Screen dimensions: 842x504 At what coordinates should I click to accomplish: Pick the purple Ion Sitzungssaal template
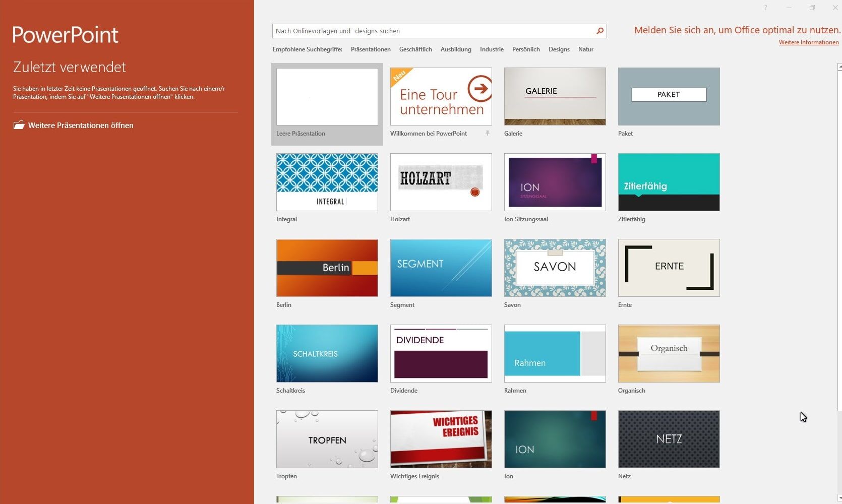coord(555,182)
